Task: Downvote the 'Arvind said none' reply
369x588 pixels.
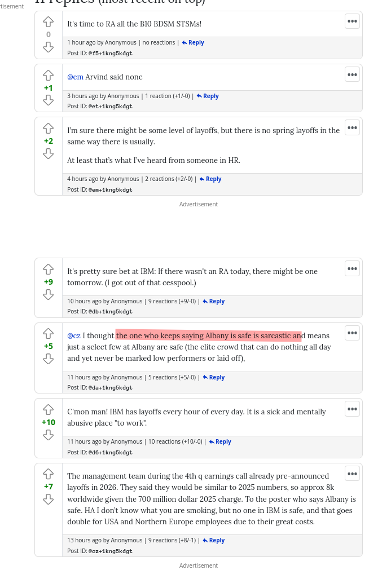Action: coord(48,100)
